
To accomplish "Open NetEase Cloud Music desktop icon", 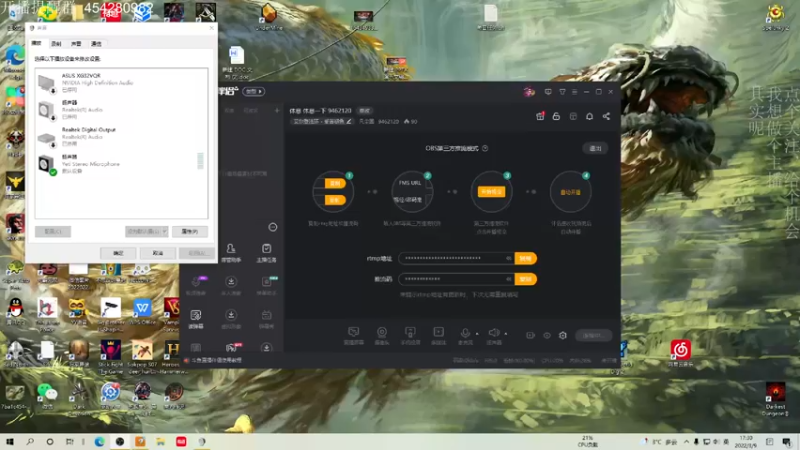I will coord(680,353).
